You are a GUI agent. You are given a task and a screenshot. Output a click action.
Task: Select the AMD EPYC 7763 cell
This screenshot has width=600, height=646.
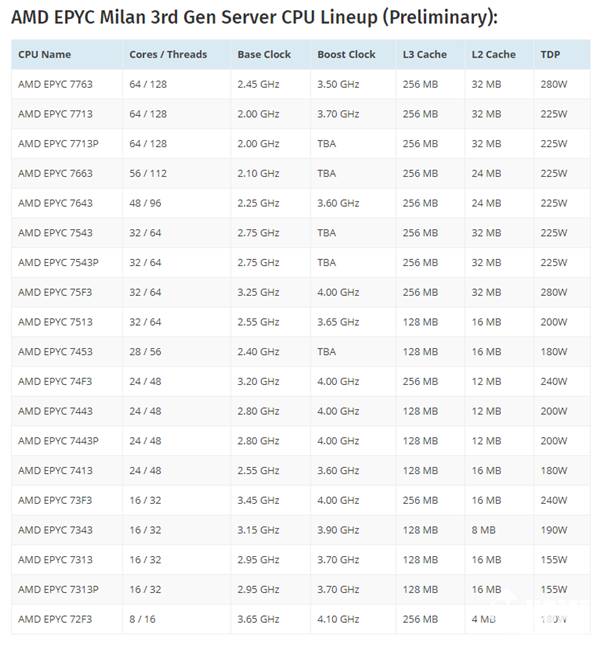[55, 84]
